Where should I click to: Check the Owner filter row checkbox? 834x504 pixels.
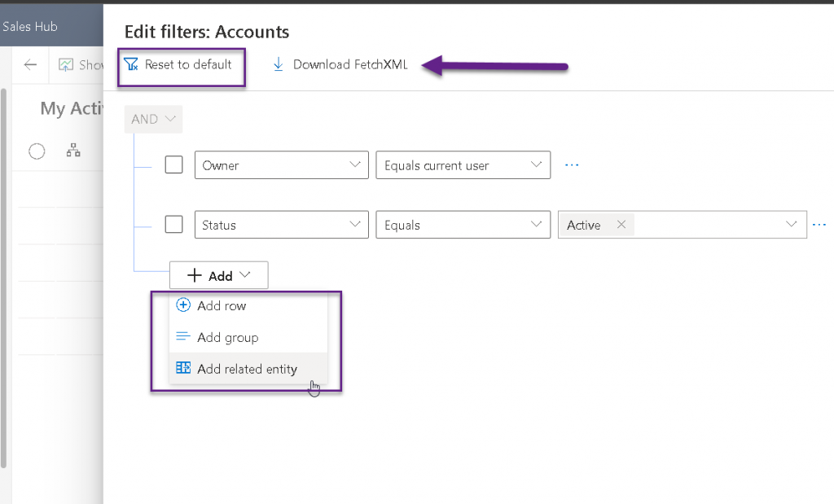coord(173,165)
